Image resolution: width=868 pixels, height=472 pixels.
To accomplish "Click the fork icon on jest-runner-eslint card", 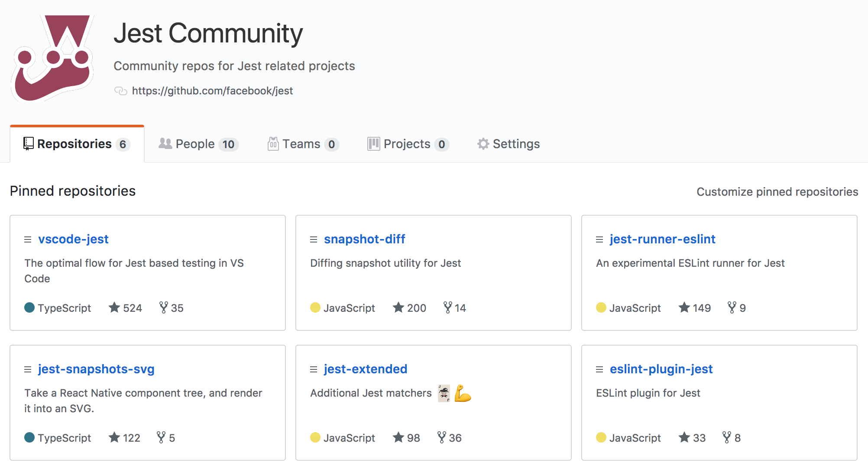I will [x=732, y=307].
